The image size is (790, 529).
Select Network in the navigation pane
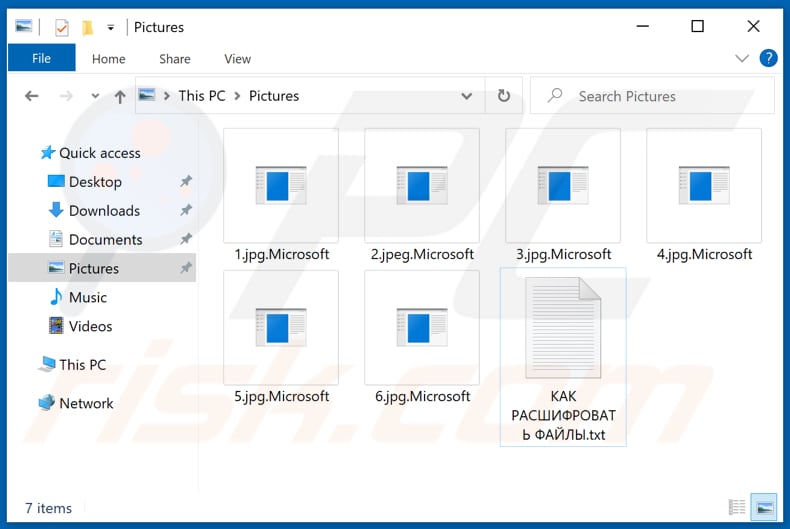[76, 403]
